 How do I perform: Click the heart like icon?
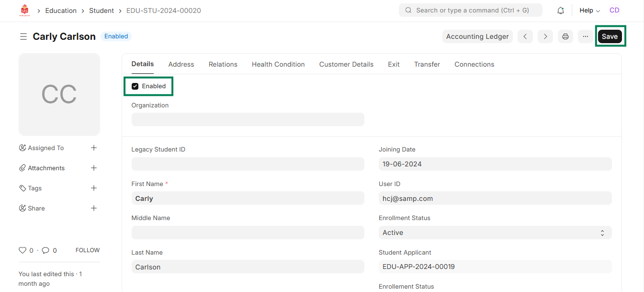point(22,250)
